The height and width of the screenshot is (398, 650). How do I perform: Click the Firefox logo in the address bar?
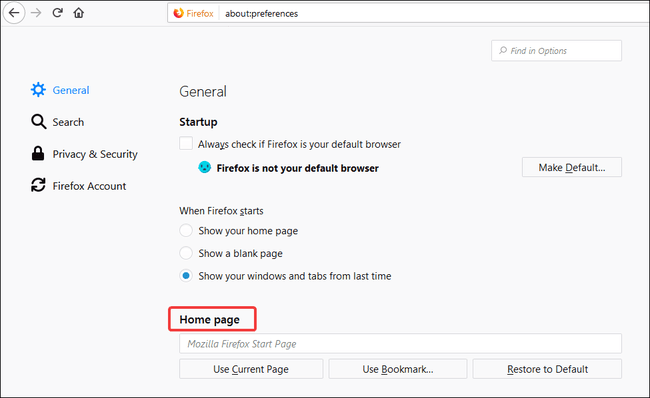(x=178, y=13)
